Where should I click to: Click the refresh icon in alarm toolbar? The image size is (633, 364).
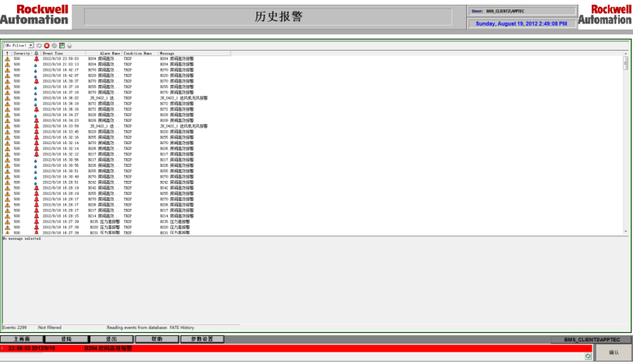[39, 46]
